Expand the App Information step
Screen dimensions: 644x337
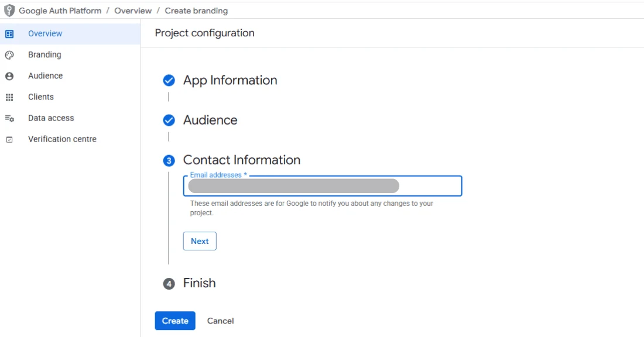[230, 80]
